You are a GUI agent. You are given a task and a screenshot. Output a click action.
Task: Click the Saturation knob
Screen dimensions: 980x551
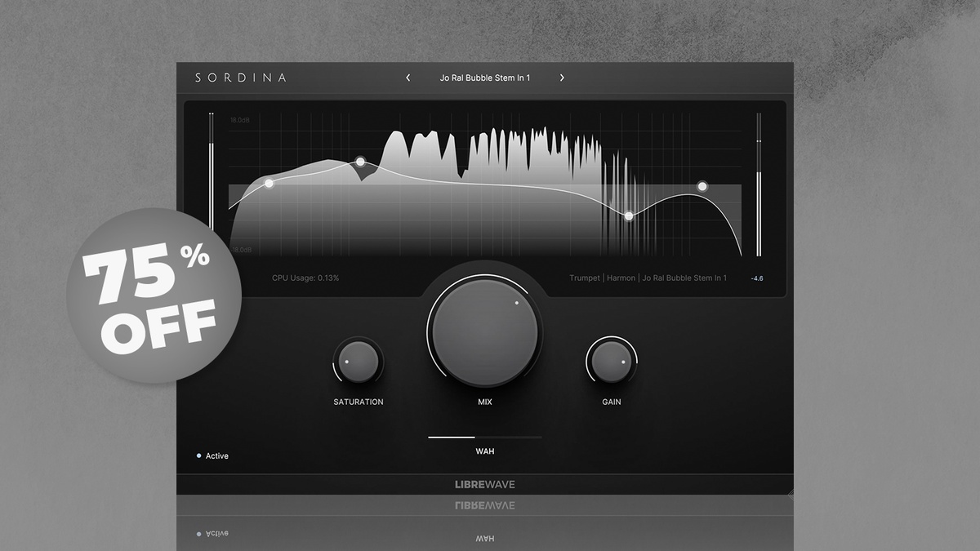pyautogui.click(x=359, y=362)
